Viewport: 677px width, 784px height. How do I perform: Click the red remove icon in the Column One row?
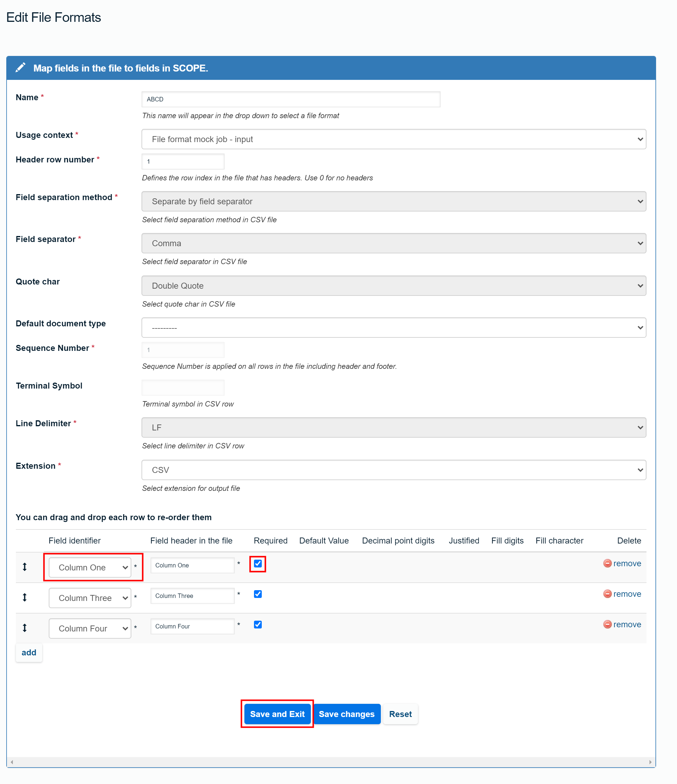(x=607, y=563)
